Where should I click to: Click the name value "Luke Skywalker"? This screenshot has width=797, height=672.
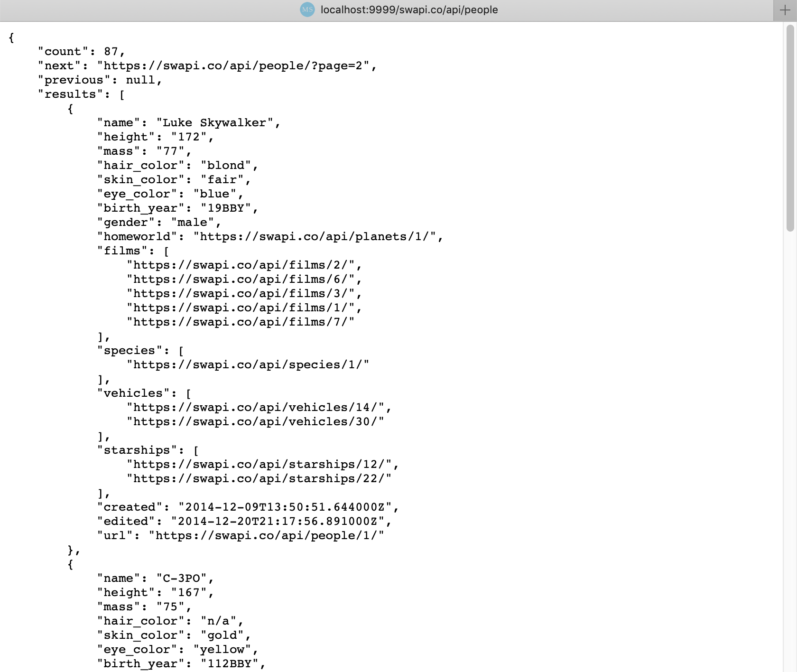(x=215, y=122)
